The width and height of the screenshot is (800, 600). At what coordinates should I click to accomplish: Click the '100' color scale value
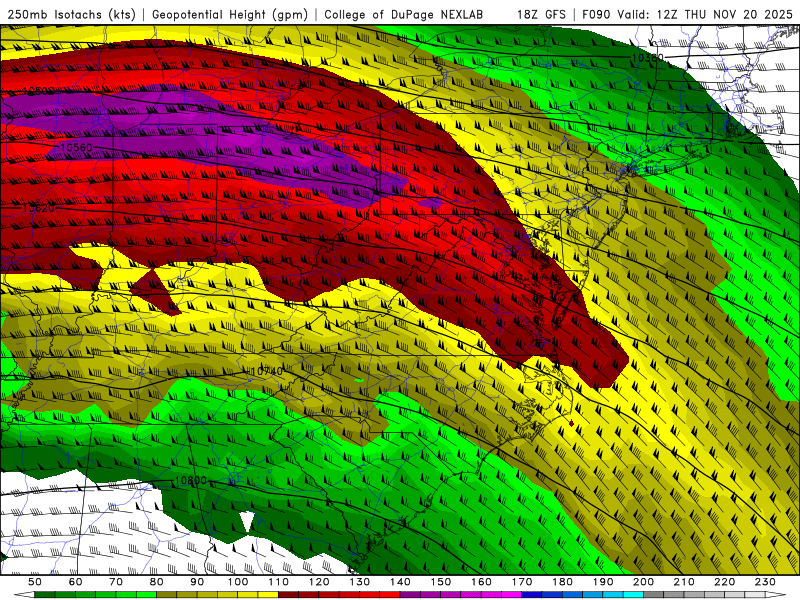pyautogui.click(x=238, y=582)
